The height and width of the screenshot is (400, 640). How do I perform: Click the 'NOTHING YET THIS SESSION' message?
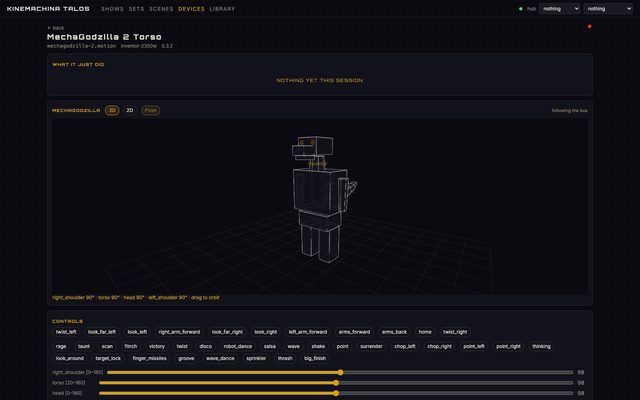coord(320,80)
